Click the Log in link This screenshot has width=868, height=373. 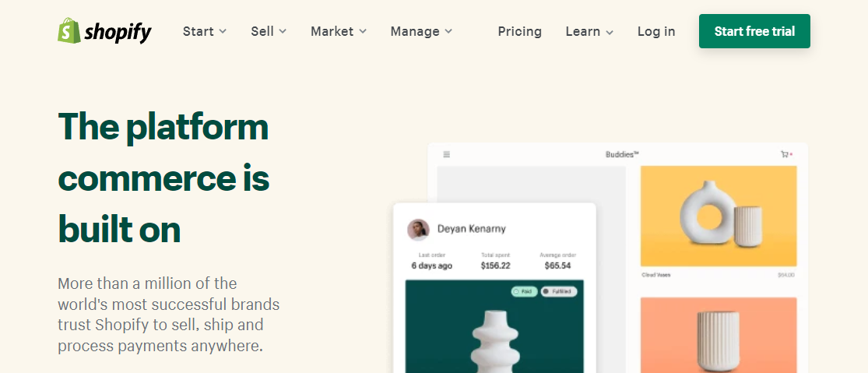[x=656, y=31]
